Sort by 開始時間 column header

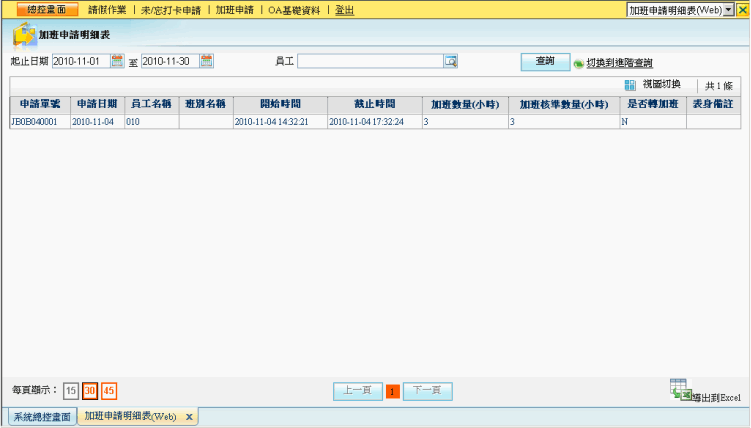pyautogui.click(x=280, y=104)
